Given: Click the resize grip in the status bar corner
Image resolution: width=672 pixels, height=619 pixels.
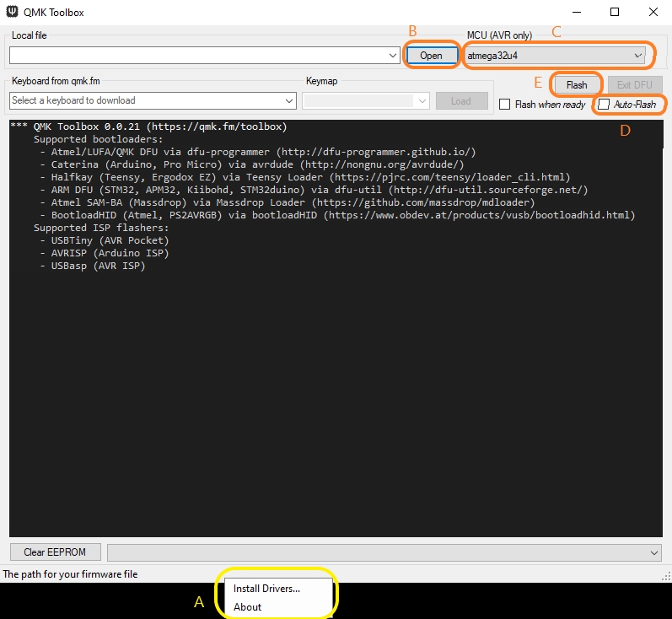Looking at the screenshot, I should coord(666,576).
